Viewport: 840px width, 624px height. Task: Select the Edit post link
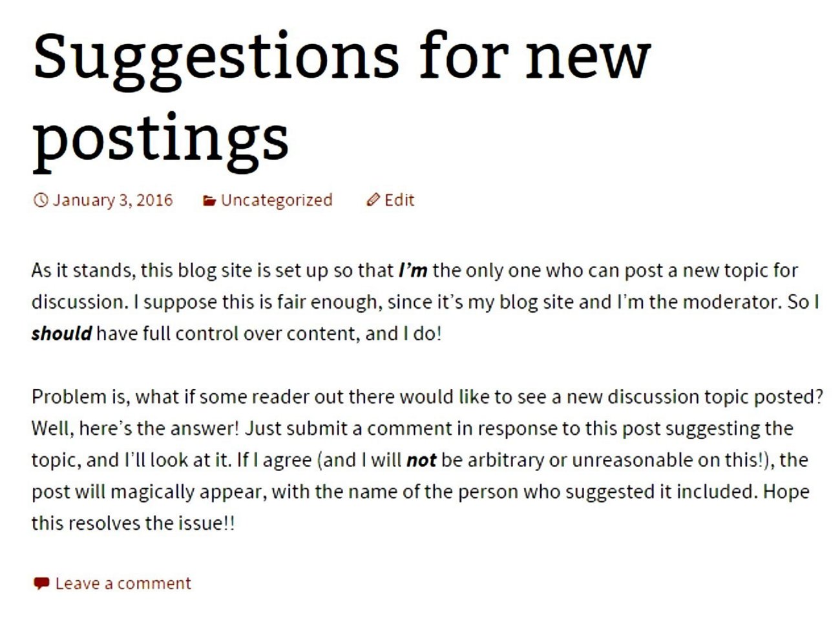[399, 200]
